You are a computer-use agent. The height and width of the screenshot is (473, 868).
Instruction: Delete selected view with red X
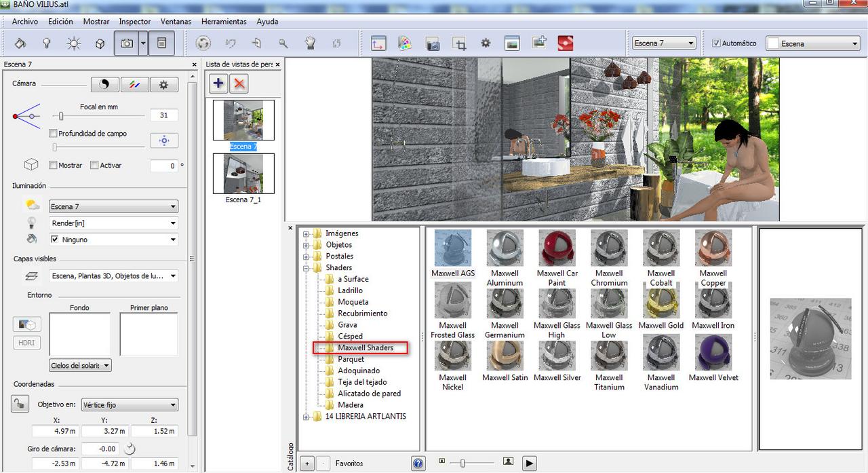(x=239, y=83)
